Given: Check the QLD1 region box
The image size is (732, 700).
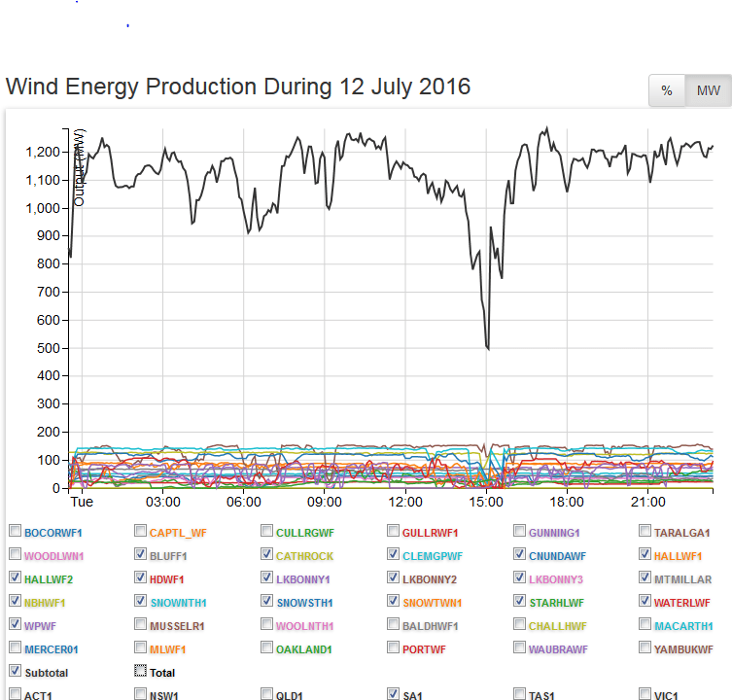Looking at the screenshot, I should click(268, 694).
